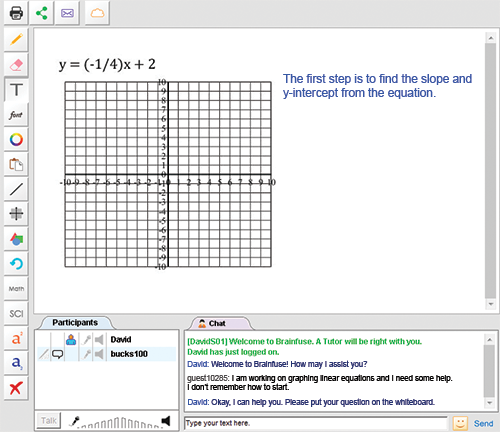Choose the Text tool

pos(16,90)
